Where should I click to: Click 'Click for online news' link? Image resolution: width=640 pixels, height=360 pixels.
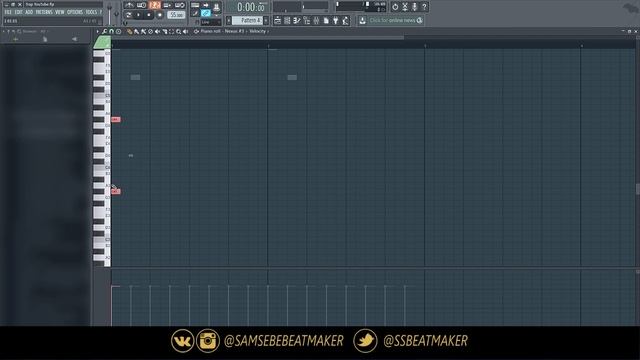[392, 20]
